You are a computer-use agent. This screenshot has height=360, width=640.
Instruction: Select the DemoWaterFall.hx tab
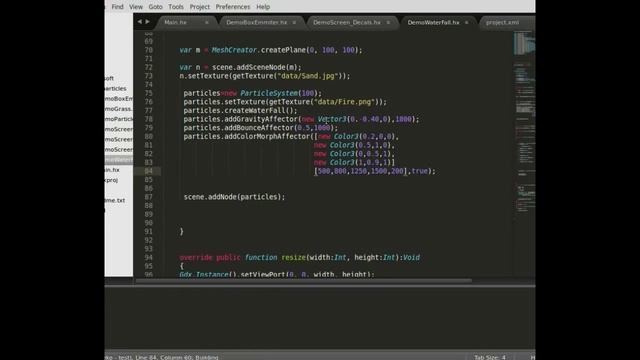(433, 22)
